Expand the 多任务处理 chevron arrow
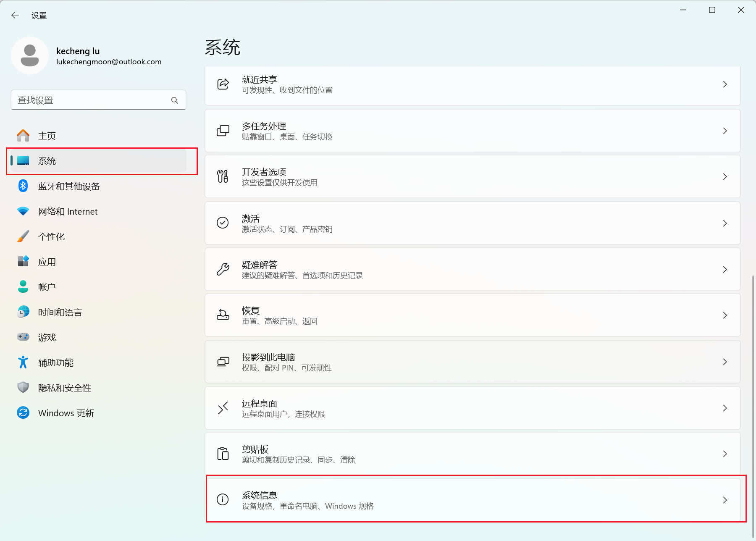The width and height of the screenshot is (756, 541). click(725, 131)
